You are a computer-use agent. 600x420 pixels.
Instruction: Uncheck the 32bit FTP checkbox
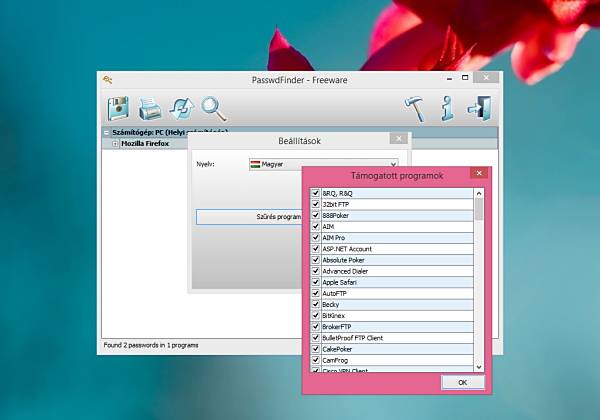(315, 204)
